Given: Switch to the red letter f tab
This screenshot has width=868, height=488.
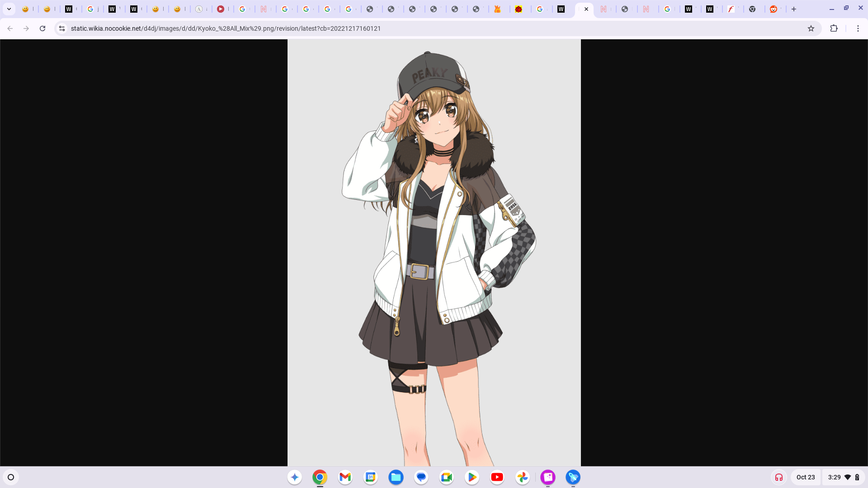Looking at the screenshot, I should coord(731,9).
